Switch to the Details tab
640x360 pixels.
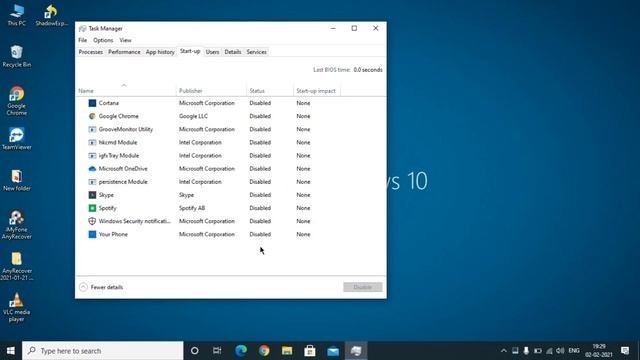(x=233, y=52)
